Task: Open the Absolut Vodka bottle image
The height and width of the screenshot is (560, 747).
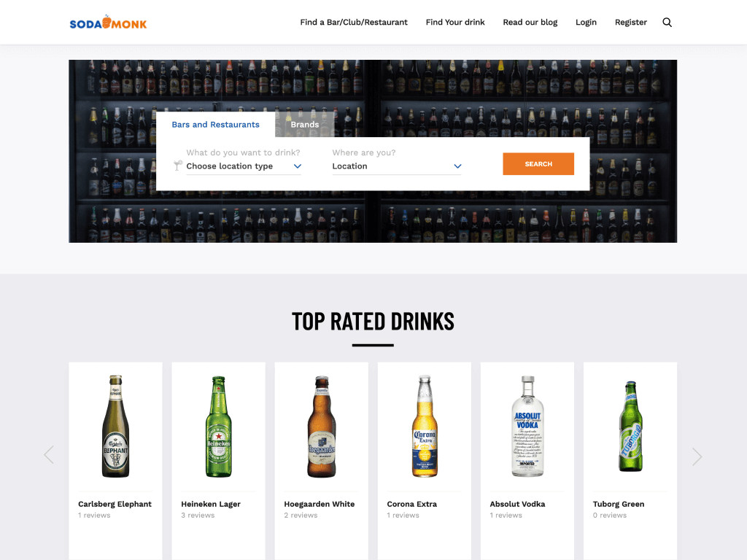Action: [x=527, y=426]
